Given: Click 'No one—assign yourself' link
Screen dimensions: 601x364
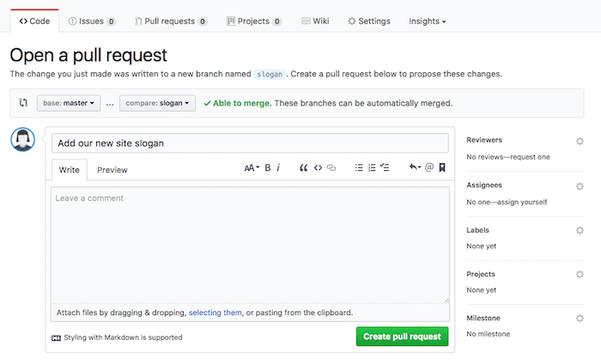Looking at the screenshot, I should pos(507,202).
